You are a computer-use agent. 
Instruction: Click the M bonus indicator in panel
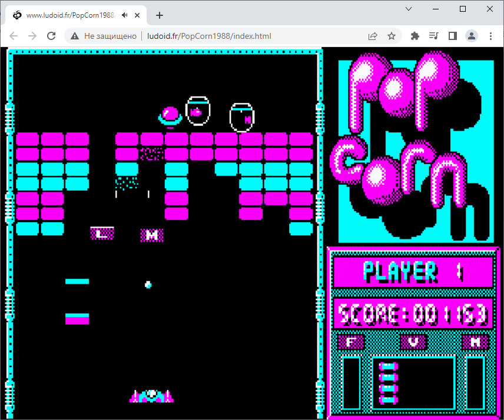(475, 342)
